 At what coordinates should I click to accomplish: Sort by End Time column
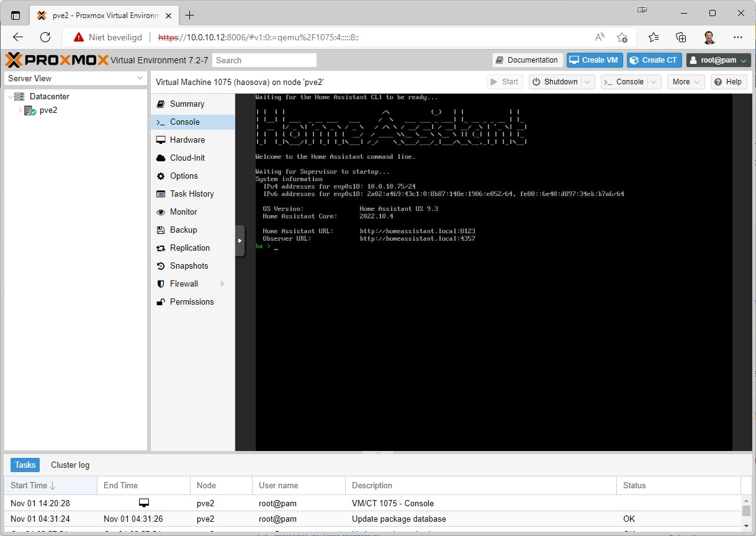143,485
